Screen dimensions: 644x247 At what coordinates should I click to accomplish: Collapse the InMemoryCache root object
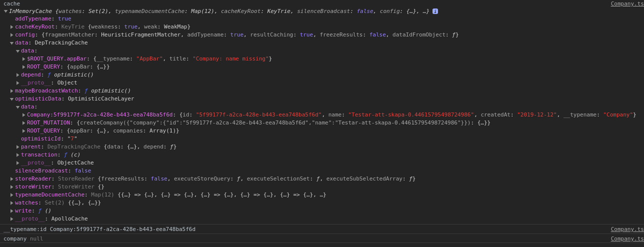(x=6, y=11)
